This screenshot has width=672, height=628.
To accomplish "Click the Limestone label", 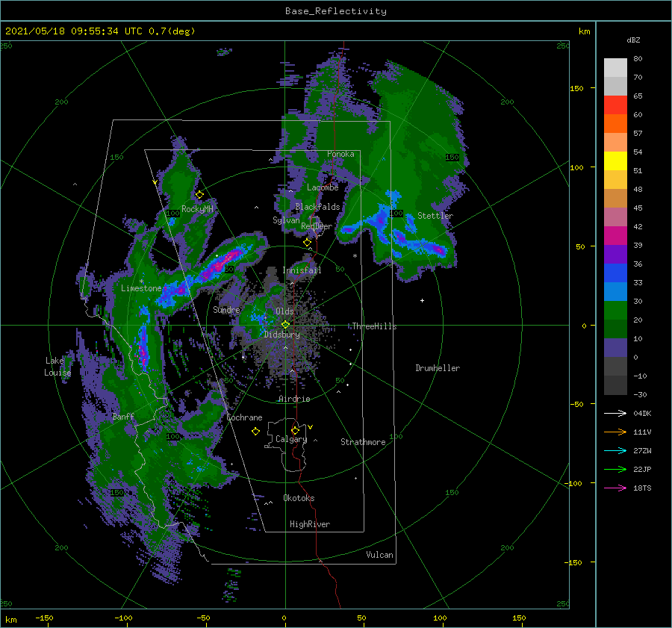I will pyautogui.click(x=141, y=288).
